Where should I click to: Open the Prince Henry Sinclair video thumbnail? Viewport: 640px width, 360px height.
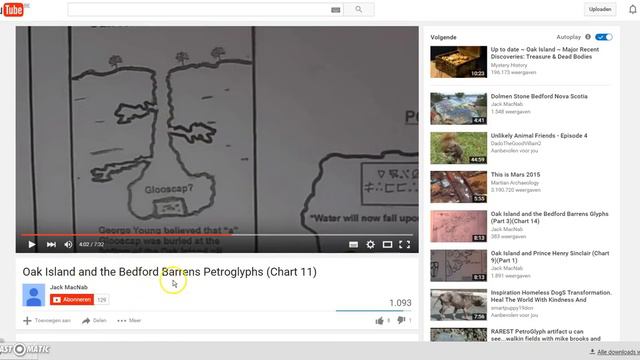coord(458,266)
